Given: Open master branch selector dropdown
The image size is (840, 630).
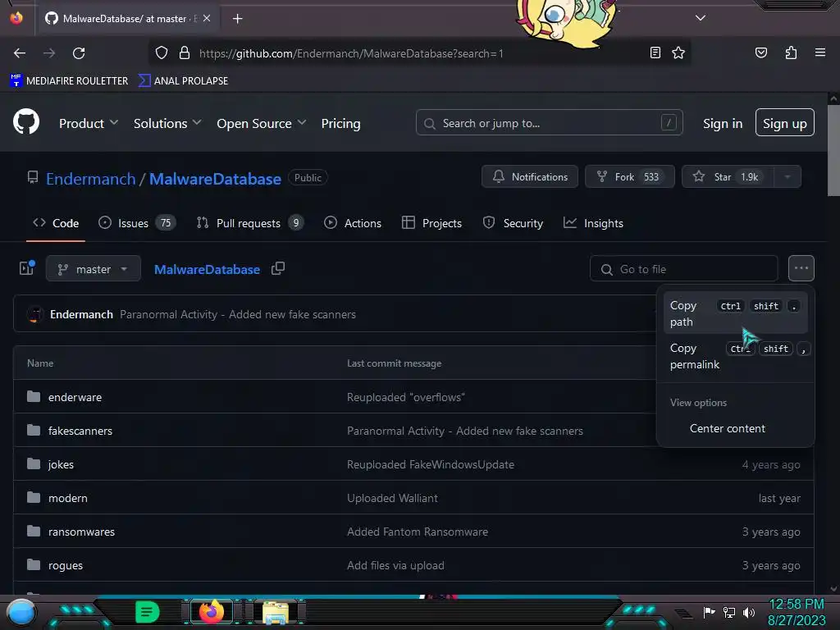Looking at the screenshot, I should 94,268.
